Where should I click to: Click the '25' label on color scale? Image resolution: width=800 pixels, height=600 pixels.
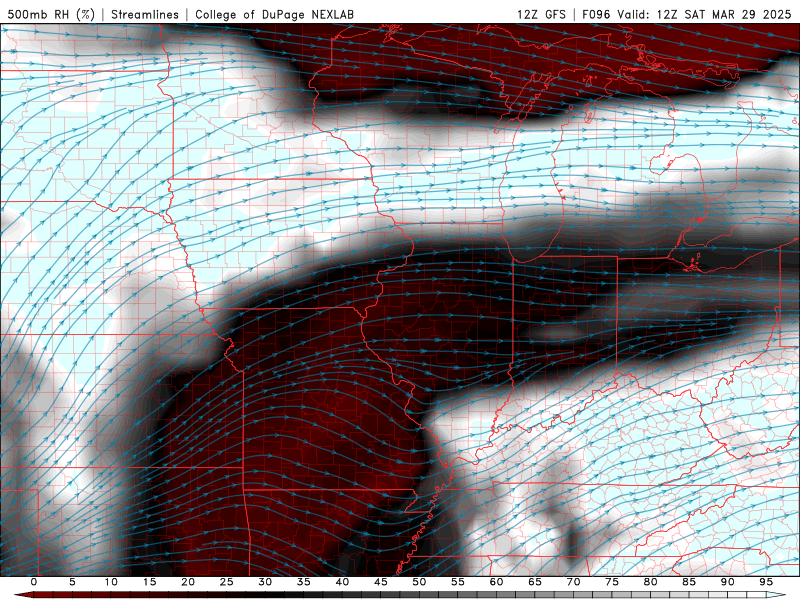pyautogui.click(x=227, y=582)
